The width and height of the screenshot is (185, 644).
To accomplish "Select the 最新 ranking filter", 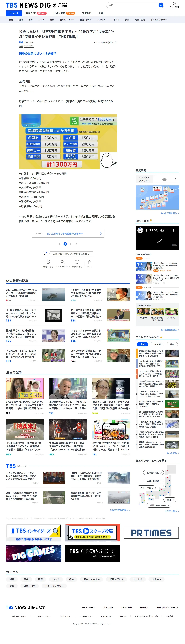I will coord(142,344).
